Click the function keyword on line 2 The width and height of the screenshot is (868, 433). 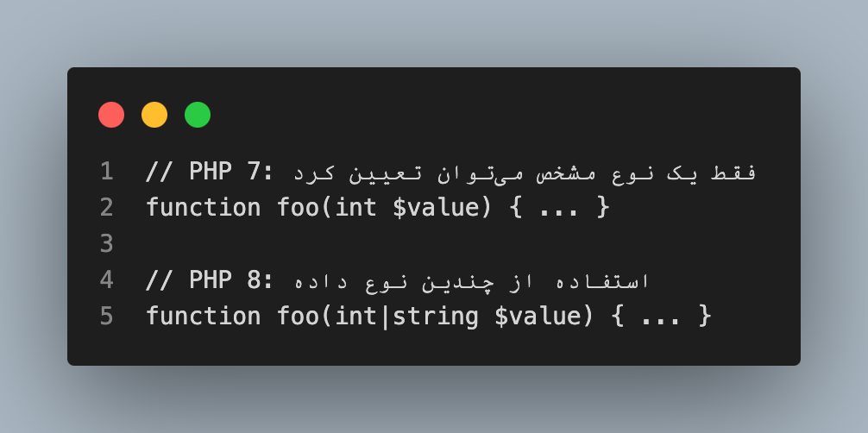[204, 208]
